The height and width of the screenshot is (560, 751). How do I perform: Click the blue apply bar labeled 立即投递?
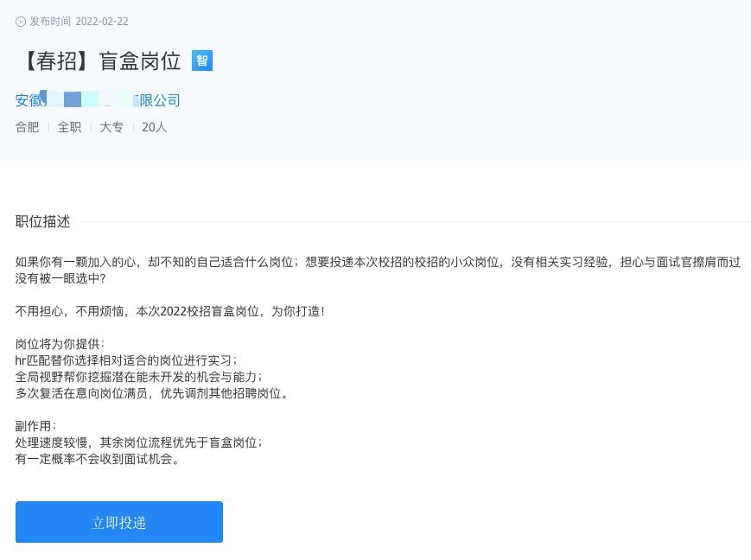118,522
